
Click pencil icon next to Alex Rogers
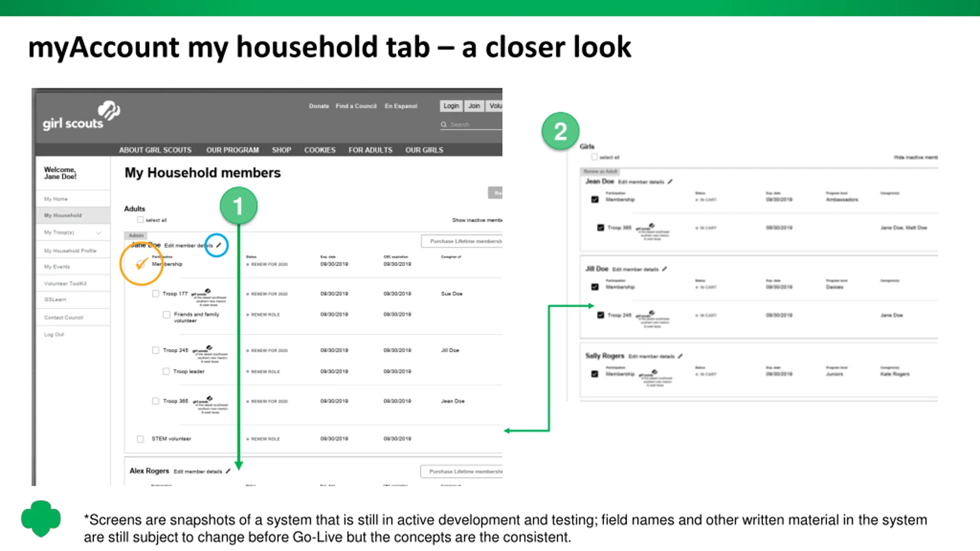(228, 471)
